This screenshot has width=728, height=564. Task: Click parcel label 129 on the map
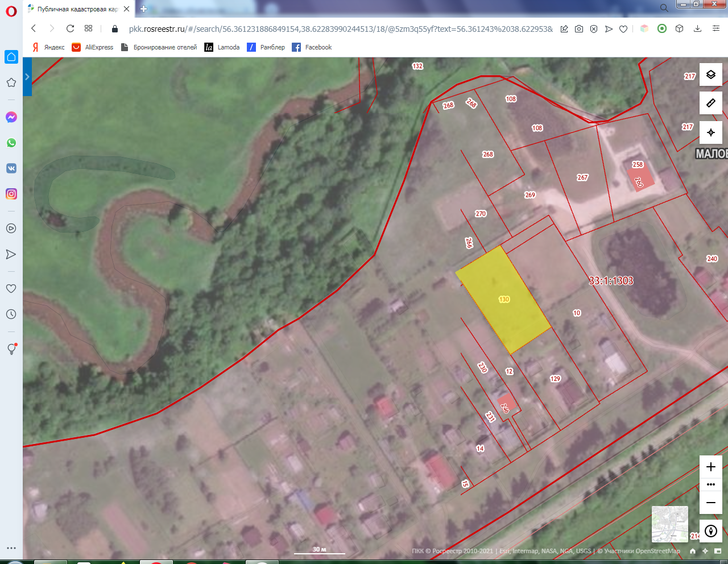click(x=555, y=379)
